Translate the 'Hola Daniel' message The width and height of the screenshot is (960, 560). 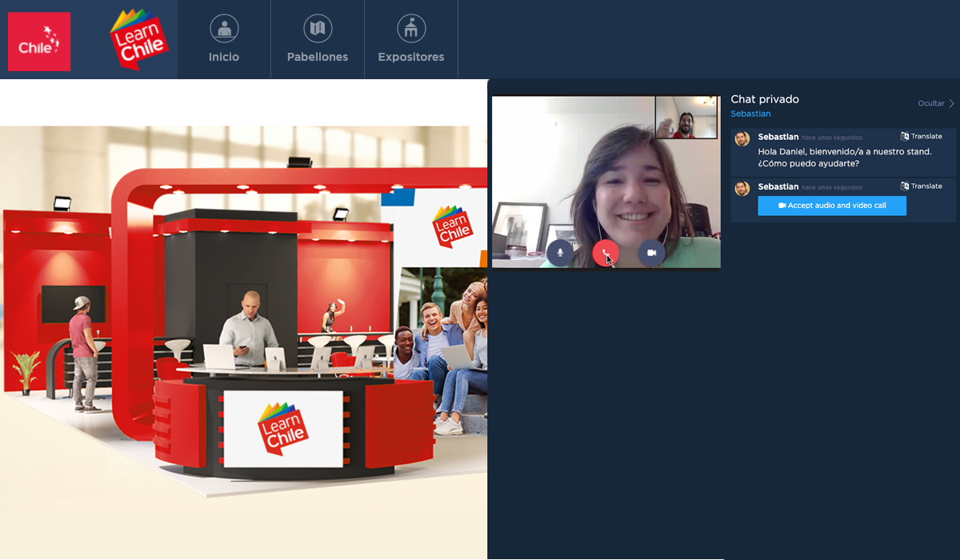[921, 136]
